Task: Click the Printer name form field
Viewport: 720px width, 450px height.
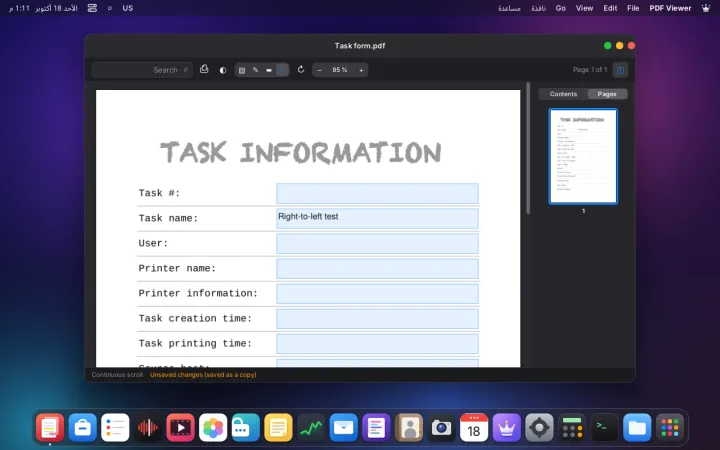Action: (x=377, y=269)
